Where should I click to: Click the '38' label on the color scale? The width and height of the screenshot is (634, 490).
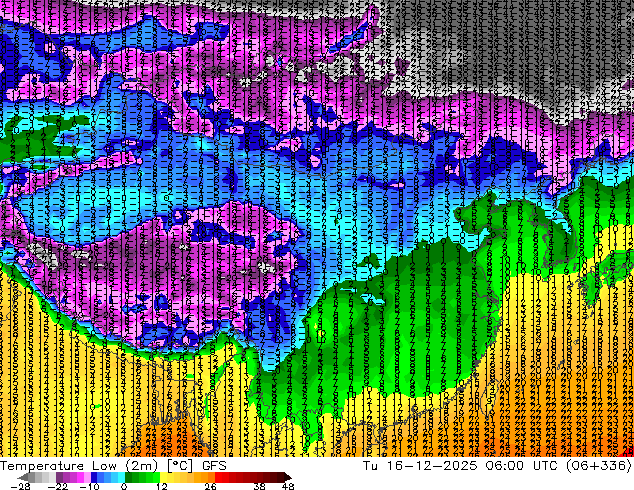pos(260,486)
